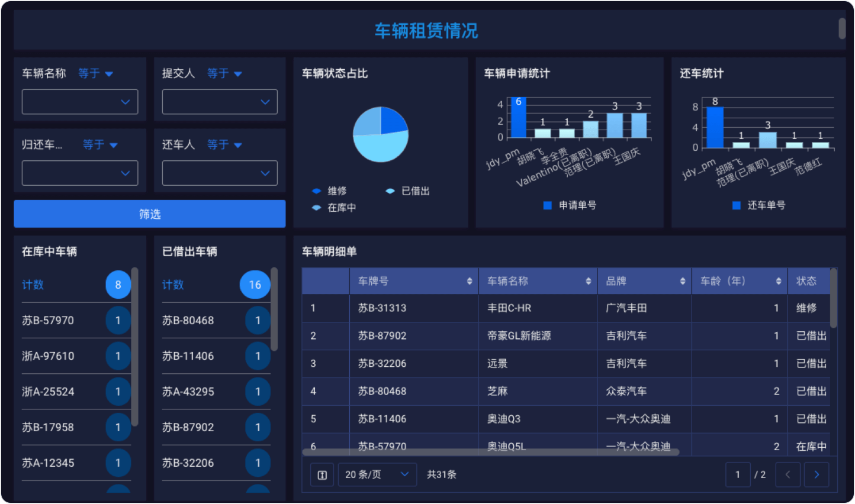Go to next page arrow
Viewport: 855px width, 504px height.
[817, 474]
